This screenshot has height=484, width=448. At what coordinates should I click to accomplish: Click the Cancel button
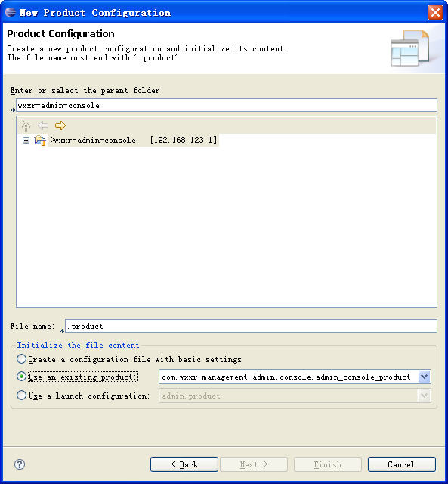coord(401,464)
